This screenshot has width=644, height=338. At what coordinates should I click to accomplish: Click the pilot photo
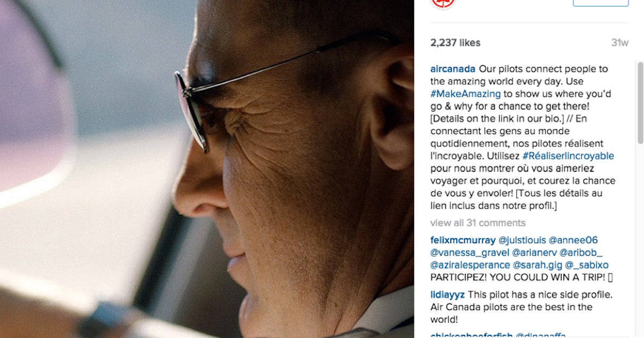click(x=207, y=169)
